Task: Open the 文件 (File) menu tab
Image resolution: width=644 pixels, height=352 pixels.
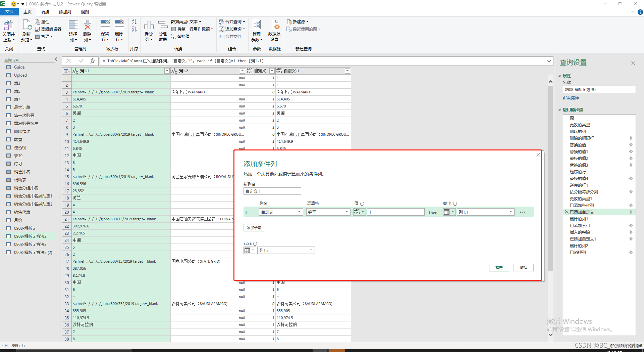Action: click(x=9, y=12)
